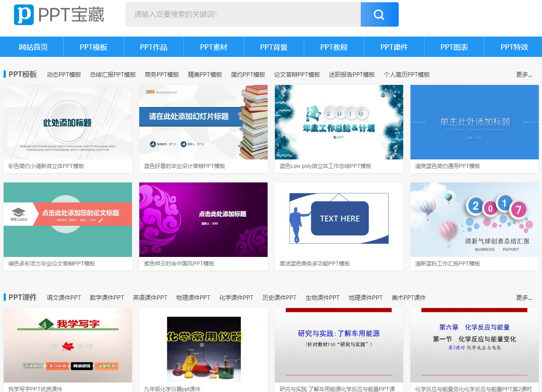542x392 pixels.
Task: Open the 动态PPT模板 category link
Action: 64,75
